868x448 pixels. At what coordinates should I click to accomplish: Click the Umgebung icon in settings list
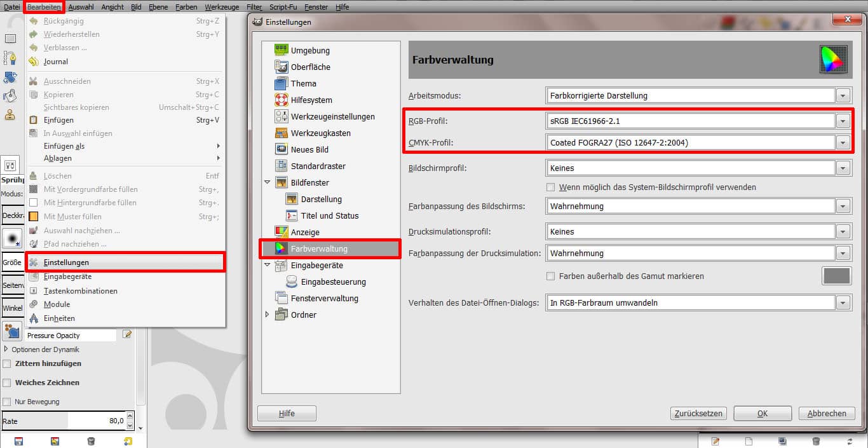(281, 50)
